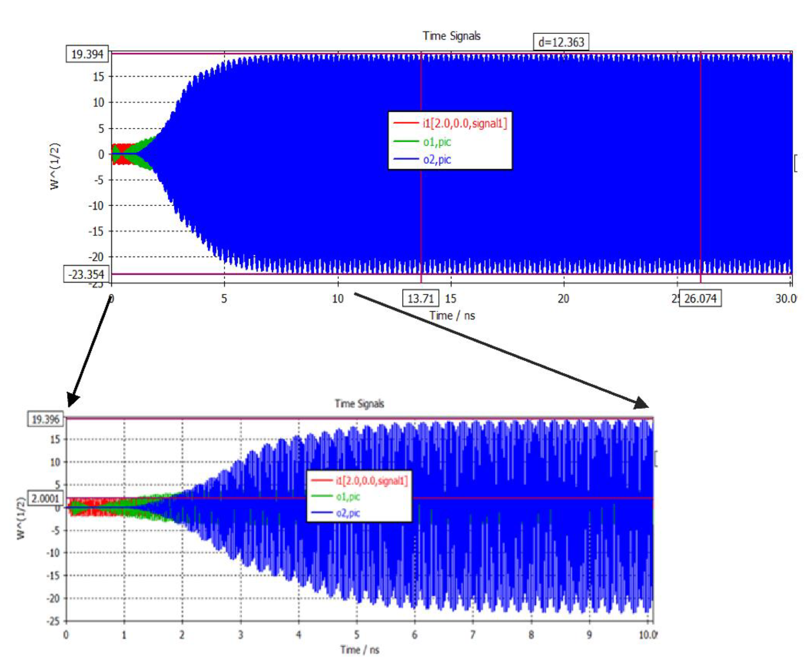812x670 pixels.
Task: Click the o1,pic entry in bottom plot legend
Action: click(348, 497)
